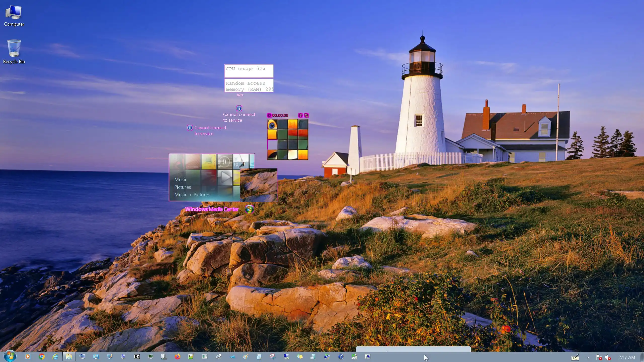This screenshot has width=644, height=362.
Task: Toggle the puzzle gadget timer pause button
Action: pos(269,115)
